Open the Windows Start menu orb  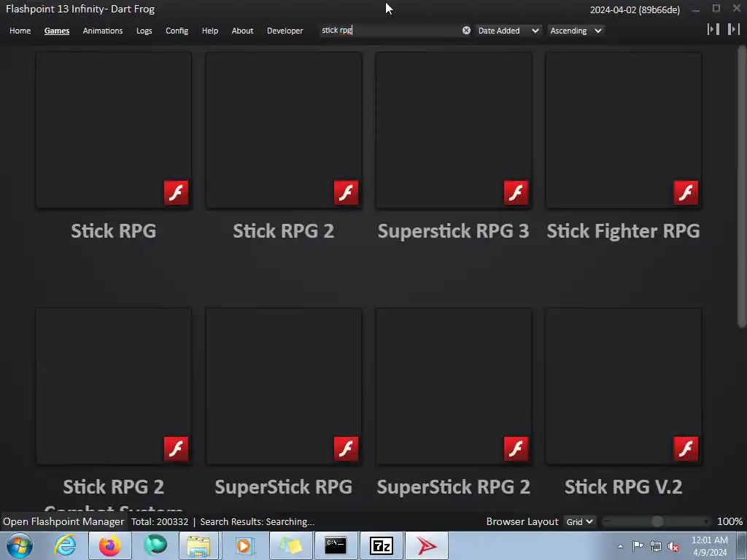pyautogui.click(x=20, y=545)
